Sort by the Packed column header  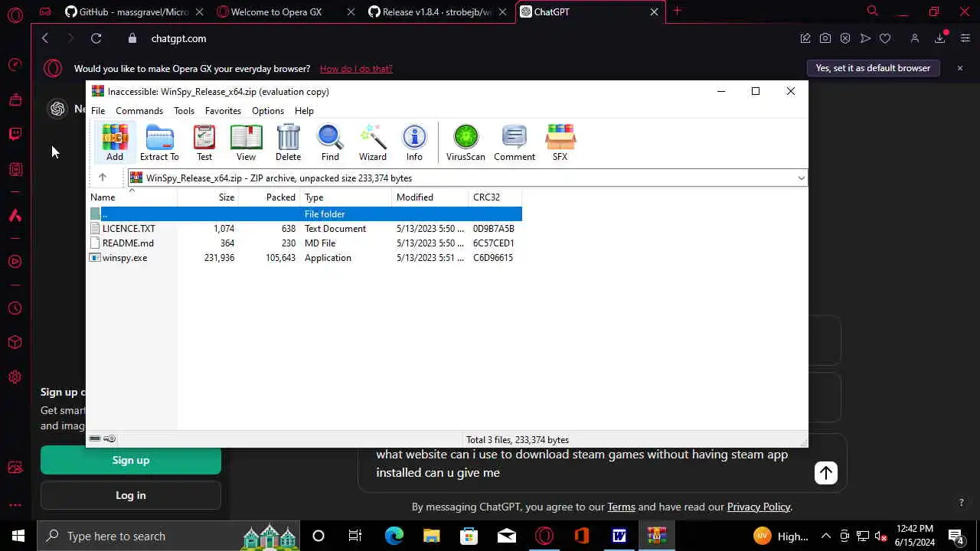269,197
